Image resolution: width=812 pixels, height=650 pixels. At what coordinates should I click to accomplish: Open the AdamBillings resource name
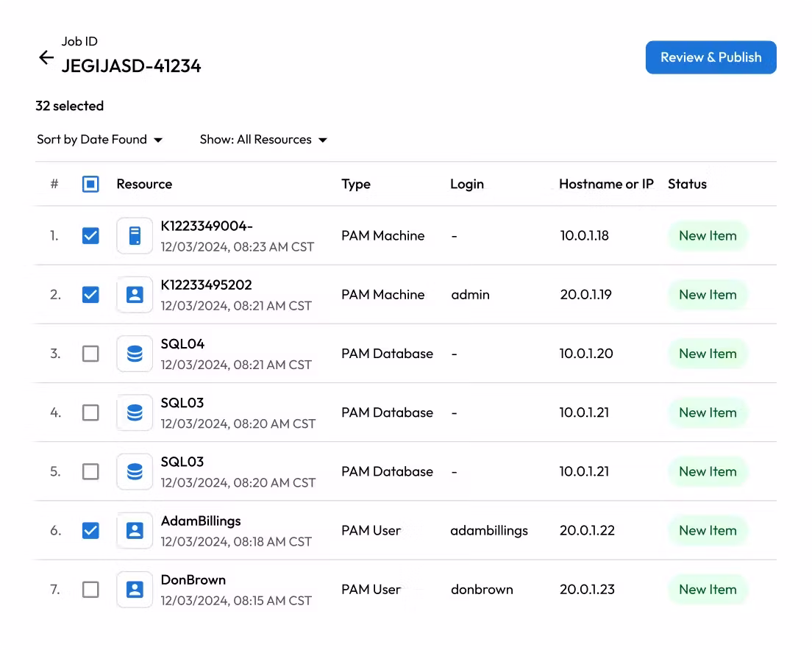click(201, 521)
